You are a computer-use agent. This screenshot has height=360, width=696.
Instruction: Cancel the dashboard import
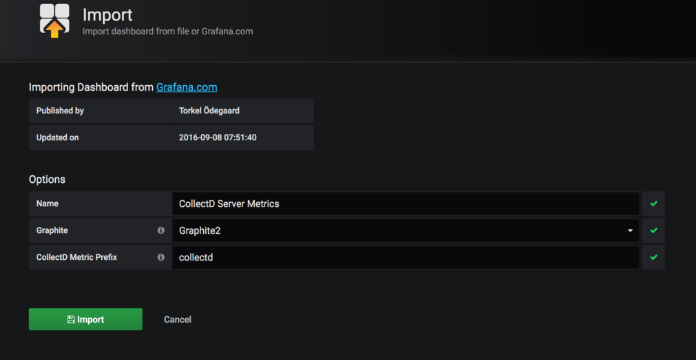(x=178, y=320)
